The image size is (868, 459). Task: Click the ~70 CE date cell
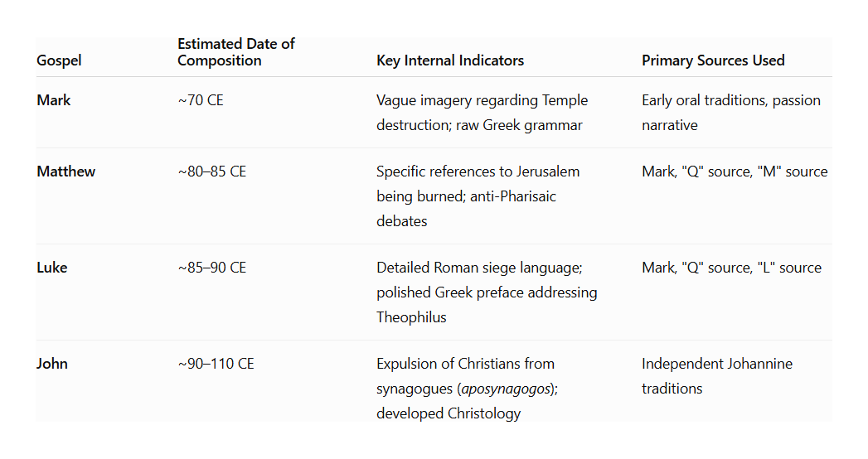click(201, 100)
